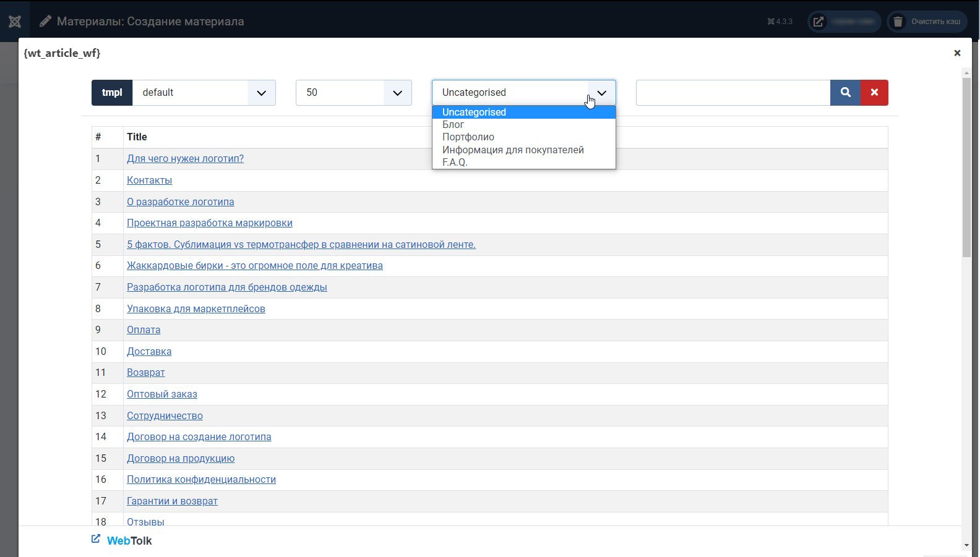Image resolution: width=980 pixels, height=557 pixels.
Task: Open the article Контакты
Action: tap(149, 181)
